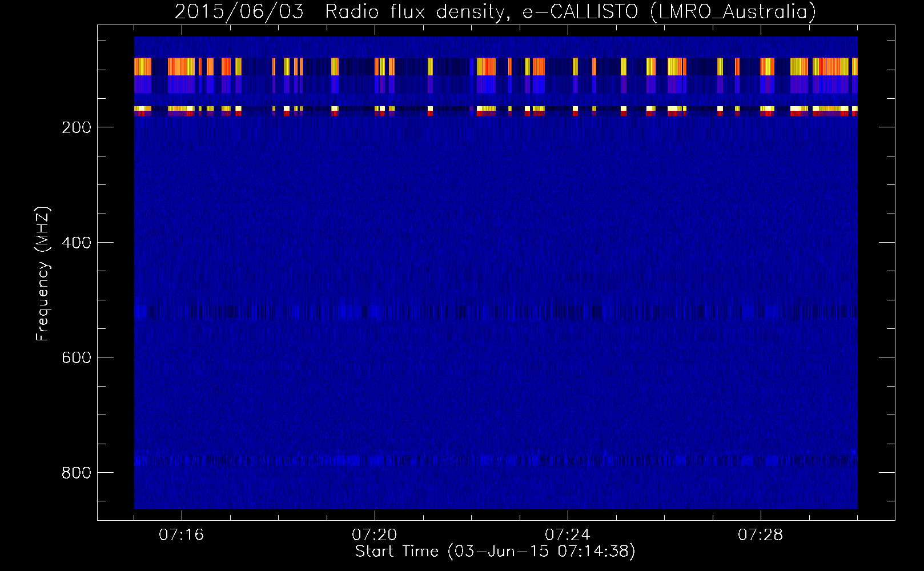Click the 200 frequency tick label
Viewport: 924px width, 571px height.
tap(76, 127)
